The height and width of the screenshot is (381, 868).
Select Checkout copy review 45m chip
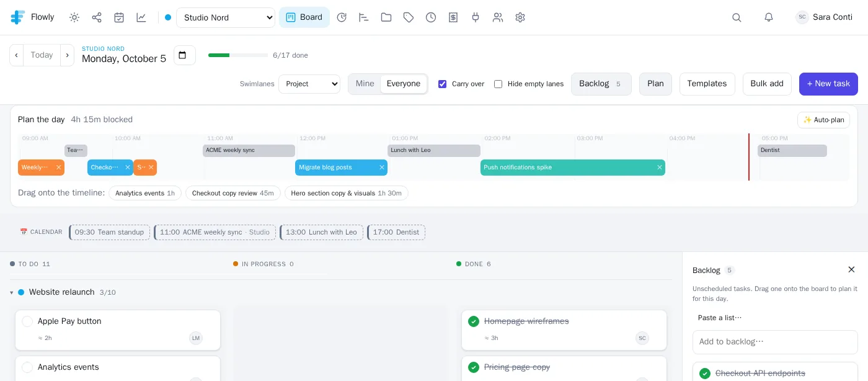pyautogui.click(x=233, y=193)
